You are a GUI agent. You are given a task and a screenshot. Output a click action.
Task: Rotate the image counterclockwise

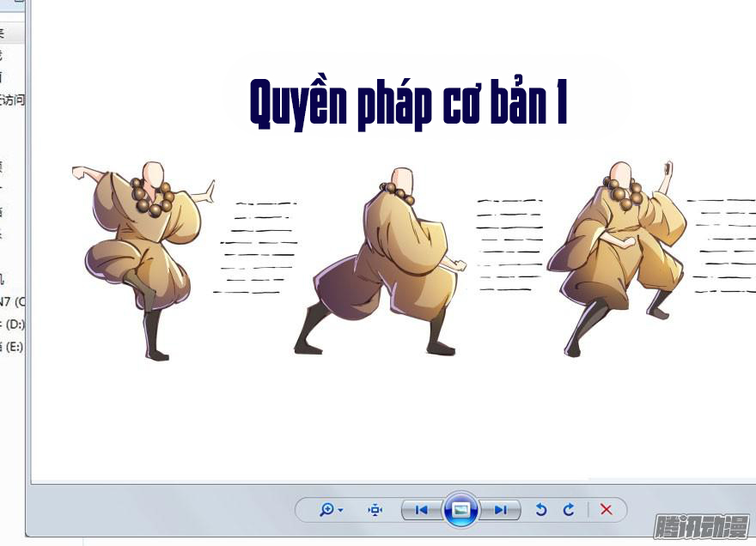click(x=540, y=509)
